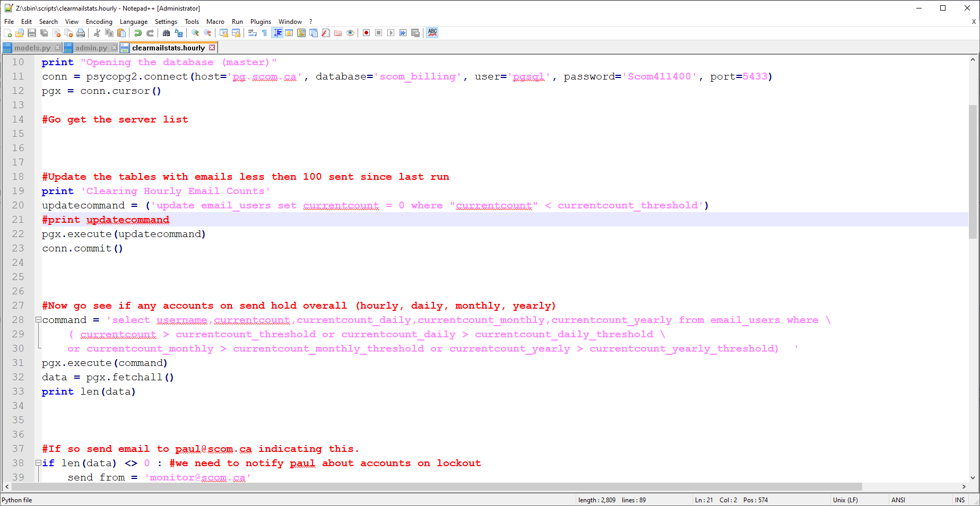Cut the selected text
Image resolution: width=980 pixels, height=506 pixels.
coord(97,32)
